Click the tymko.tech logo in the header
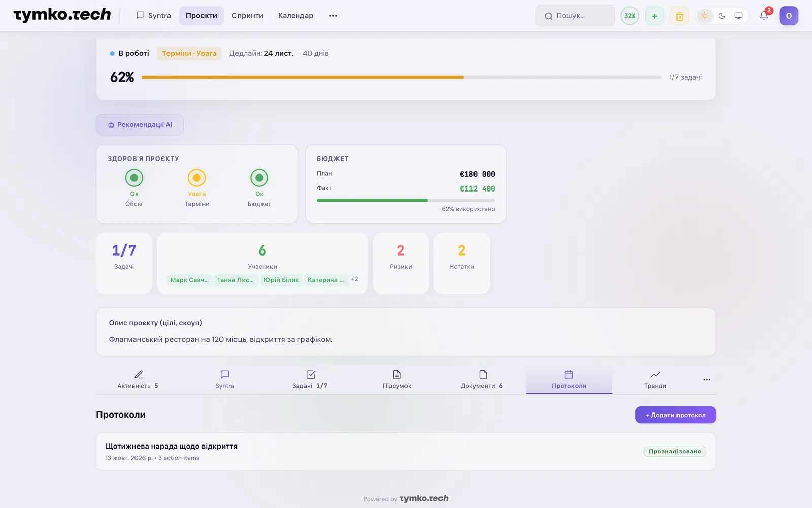The width and height of the screenshot is (812, 508). 62,15
